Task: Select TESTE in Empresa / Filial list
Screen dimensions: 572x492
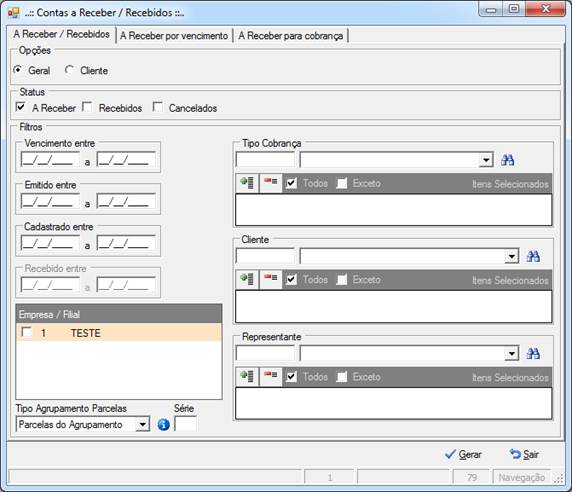Action: pos(119,333)
